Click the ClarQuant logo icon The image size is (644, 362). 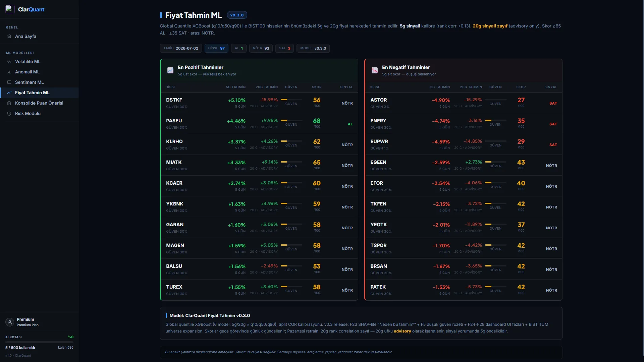(x=10, y=9)
